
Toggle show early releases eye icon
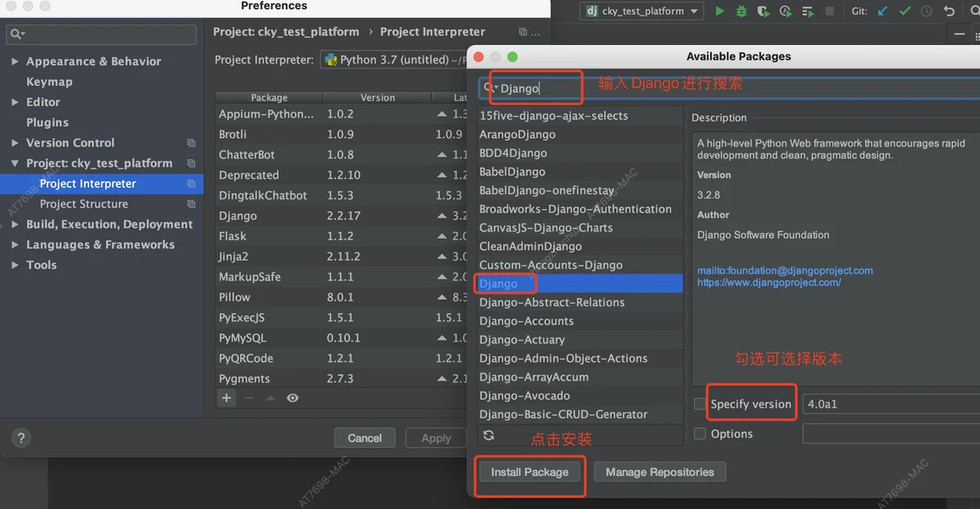pyautogui.click(x=292, y=398)
